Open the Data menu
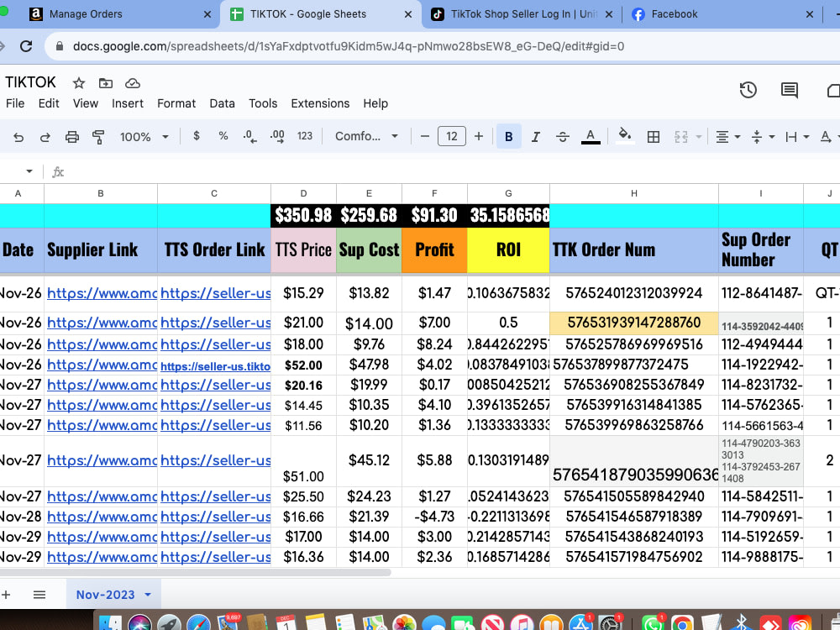 [223, 103]
